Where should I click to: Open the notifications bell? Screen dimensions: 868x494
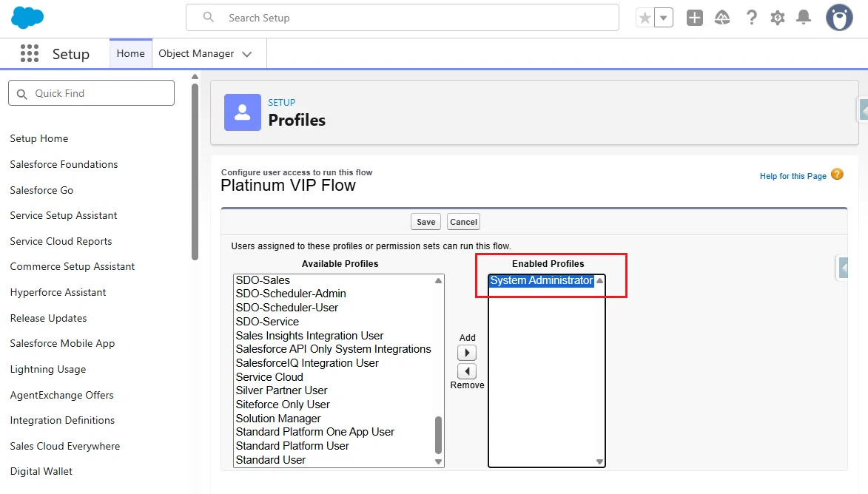coord(803,18)
